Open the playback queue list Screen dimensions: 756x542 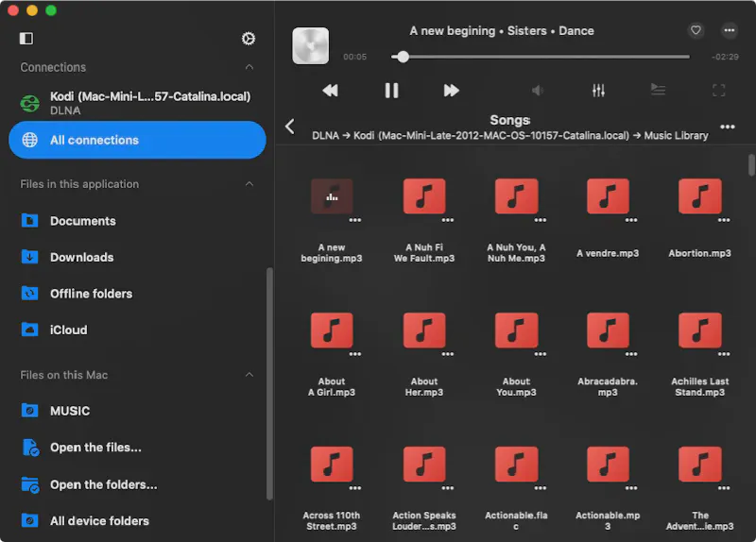(658, 91)
